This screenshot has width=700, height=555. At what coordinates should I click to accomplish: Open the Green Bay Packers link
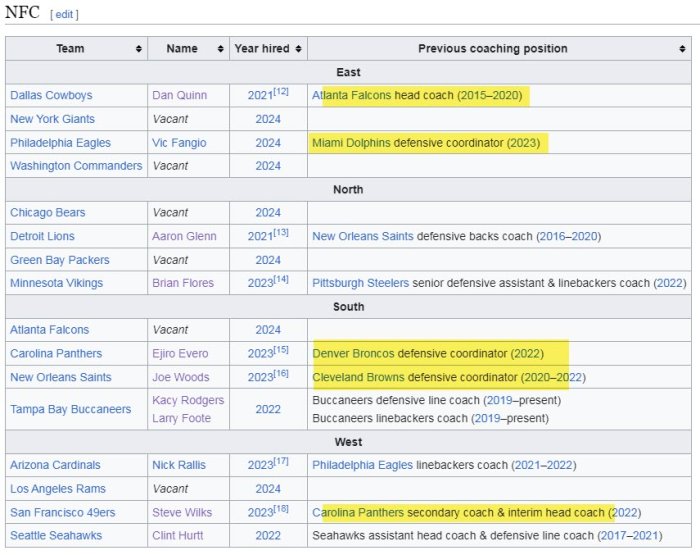tap(59, 259)
